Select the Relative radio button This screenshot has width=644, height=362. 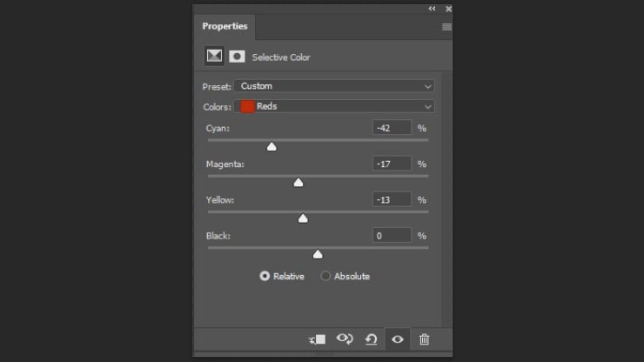click(x=265, y=276)
